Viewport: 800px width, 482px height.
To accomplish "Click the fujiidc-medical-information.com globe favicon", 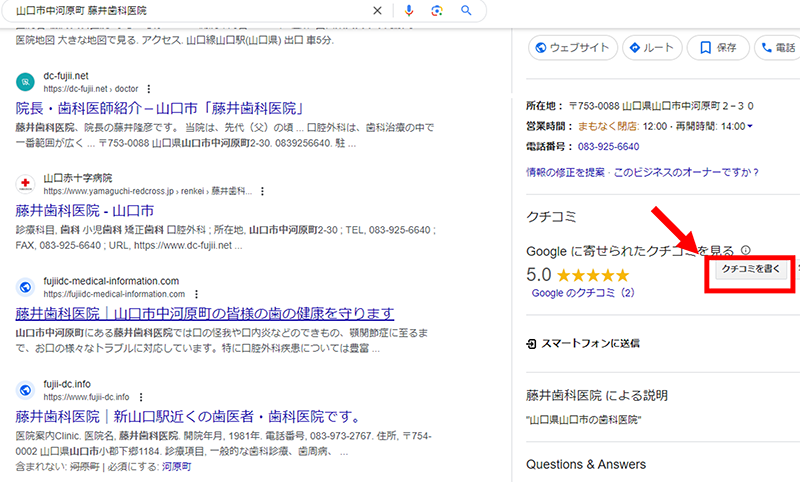I will [25, 287].
